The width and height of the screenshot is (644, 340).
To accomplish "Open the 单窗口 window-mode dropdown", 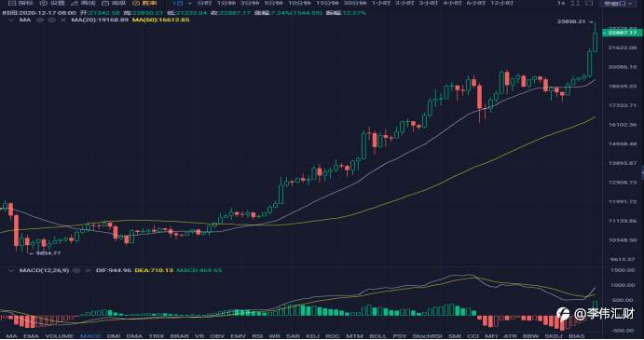I will click(x=618, y=3).
